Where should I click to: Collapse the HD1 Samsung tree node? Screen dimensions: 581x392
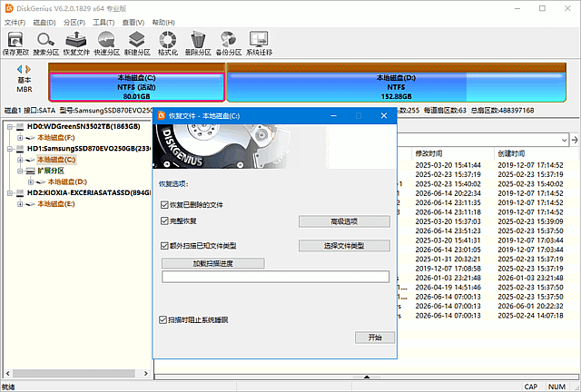click(x=10, y=149)
